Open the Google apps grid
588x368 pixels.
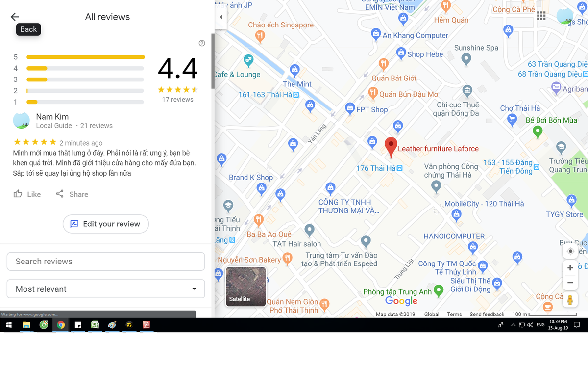point(541,16)
